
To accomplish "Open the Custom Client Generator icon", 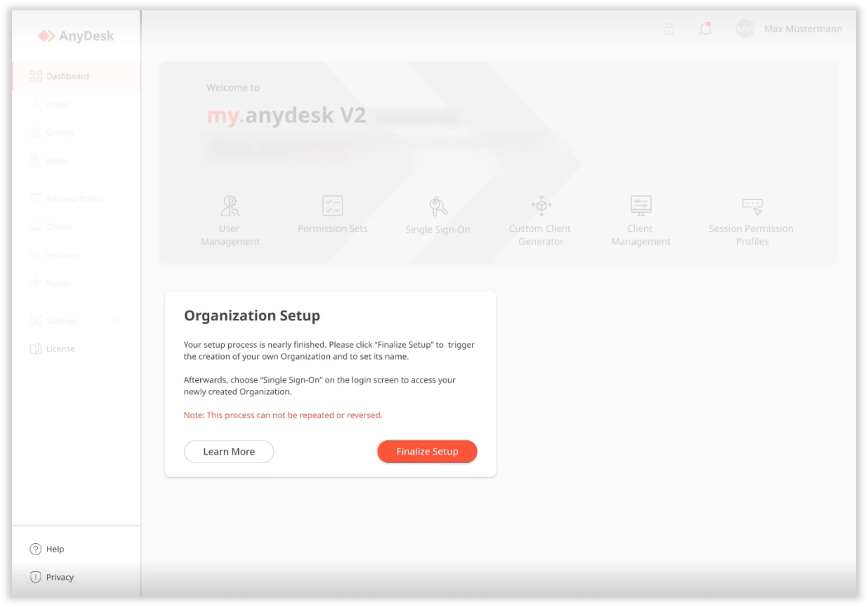I will (541, 206).
